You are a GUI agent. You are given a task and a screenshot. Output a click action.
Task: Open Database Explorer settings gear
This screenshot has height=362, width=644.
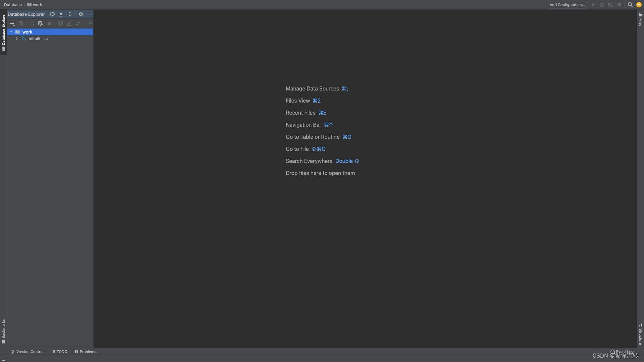81,14
